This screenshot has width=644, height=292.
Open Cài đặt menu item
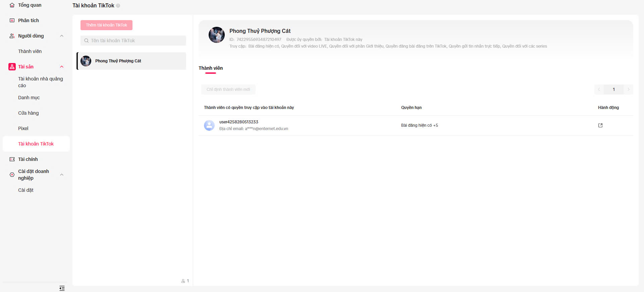(x=26, y=190)
